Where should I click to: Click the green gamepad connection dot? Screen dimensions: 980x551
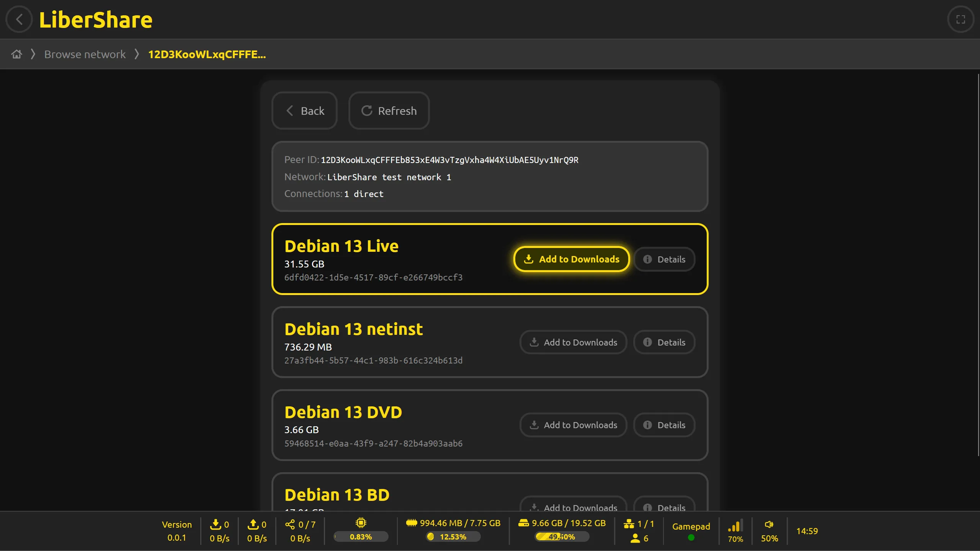(691, 538)
